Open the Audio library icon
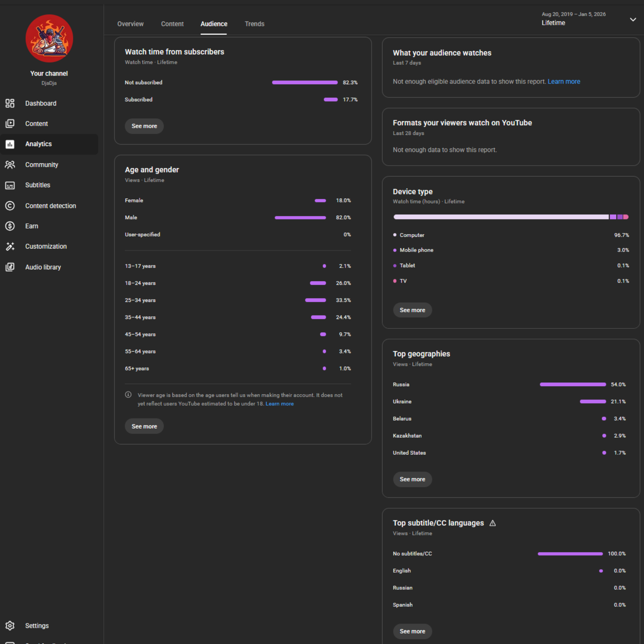Image resolution: width=644 pixels, height=644 pixels. pos(10,267)
